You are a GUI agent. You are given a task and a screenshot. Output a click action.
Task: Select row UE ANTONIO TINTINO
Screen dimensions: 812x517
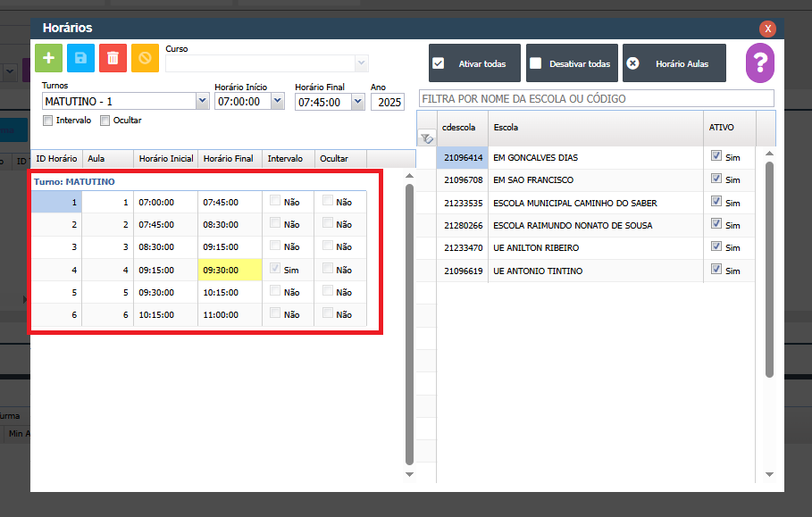pos(596,271)
